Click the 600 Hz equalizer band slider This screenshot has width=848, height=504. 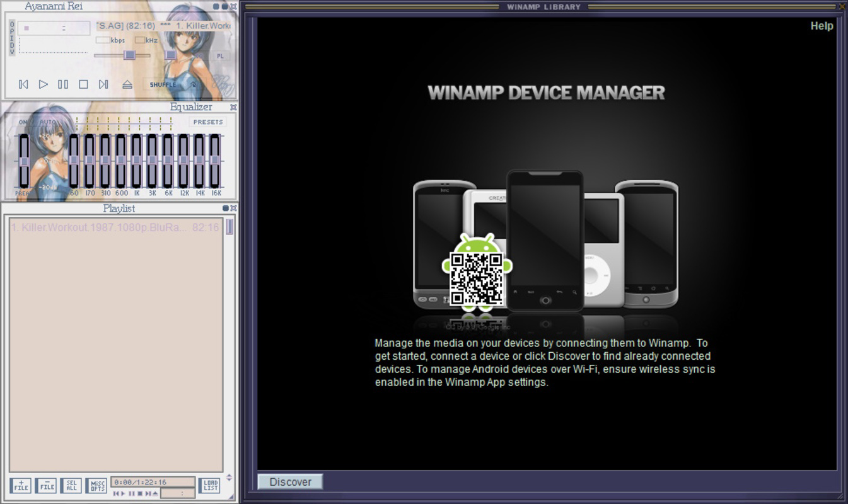pos(120,161)
